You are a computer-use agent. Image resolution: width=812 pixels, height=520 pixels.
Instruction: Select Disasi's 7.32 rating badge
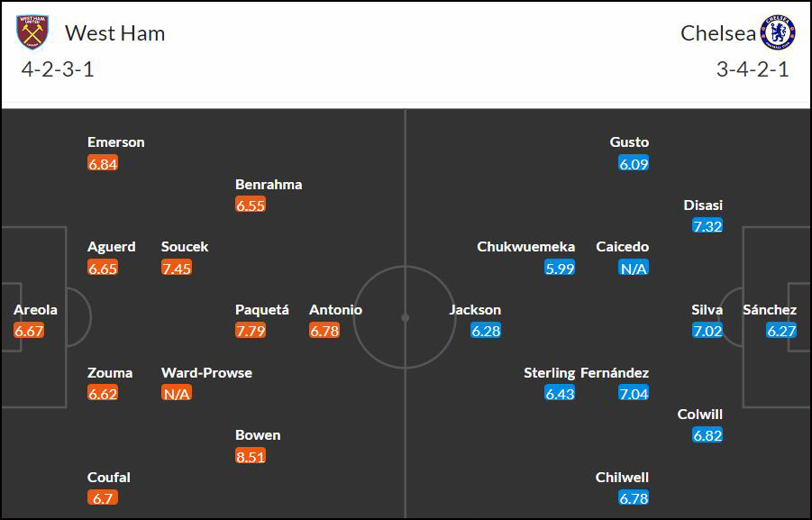pos(707,226)
